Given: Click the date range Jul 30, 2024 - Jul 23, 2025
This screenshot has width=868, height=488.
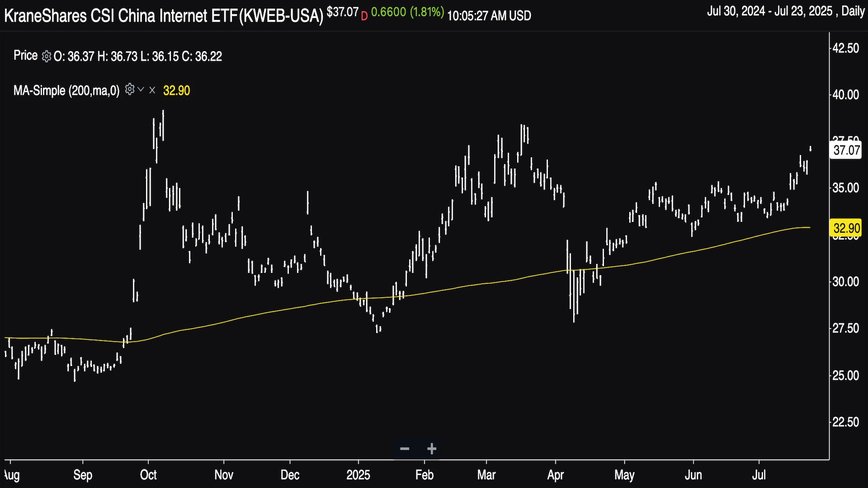Looking at the screenshot, I should tap(769, 11).
